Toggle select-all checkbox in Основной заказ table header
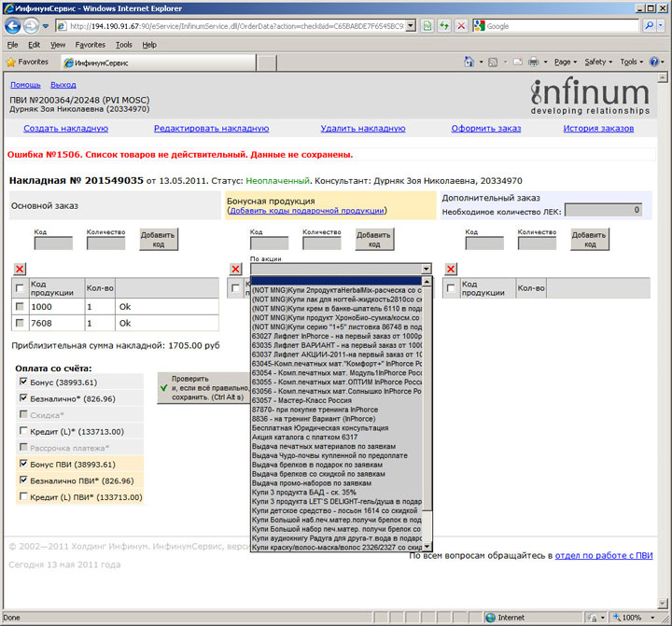This screenshot has width=672, height=626. [x=20, y=288]
